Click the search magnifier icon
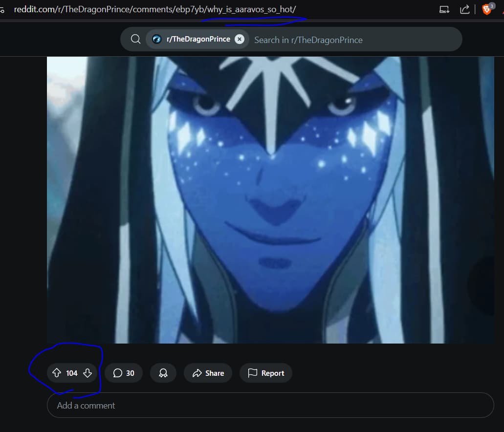 tap(135, 39)
